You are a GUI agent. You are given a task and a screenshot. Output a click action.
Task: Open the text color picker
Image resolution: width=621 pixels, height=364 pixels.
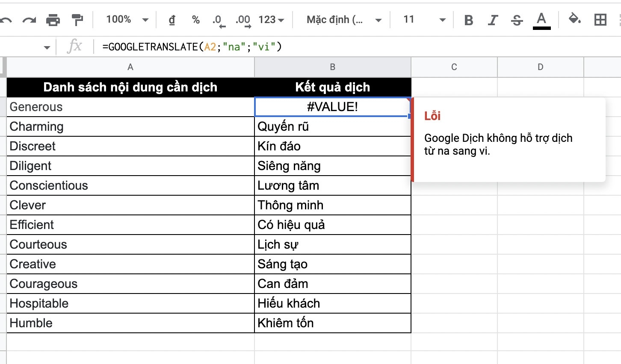coord(541,21)
